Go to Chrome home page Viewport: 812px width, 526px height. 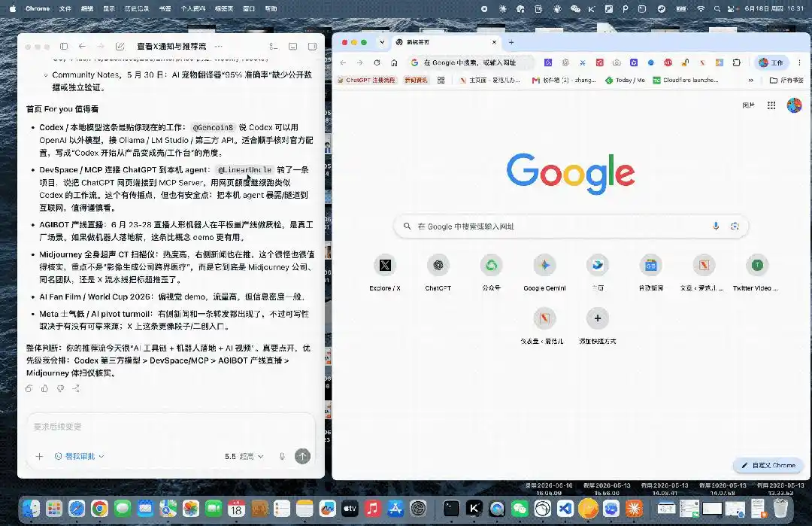point(394,62)
